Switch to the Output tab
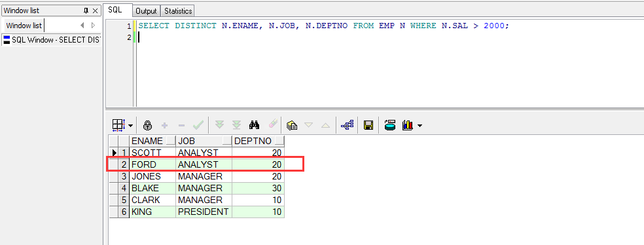This screenshot has width=644, height=245. pyautogui.click(x=146, y=11)
